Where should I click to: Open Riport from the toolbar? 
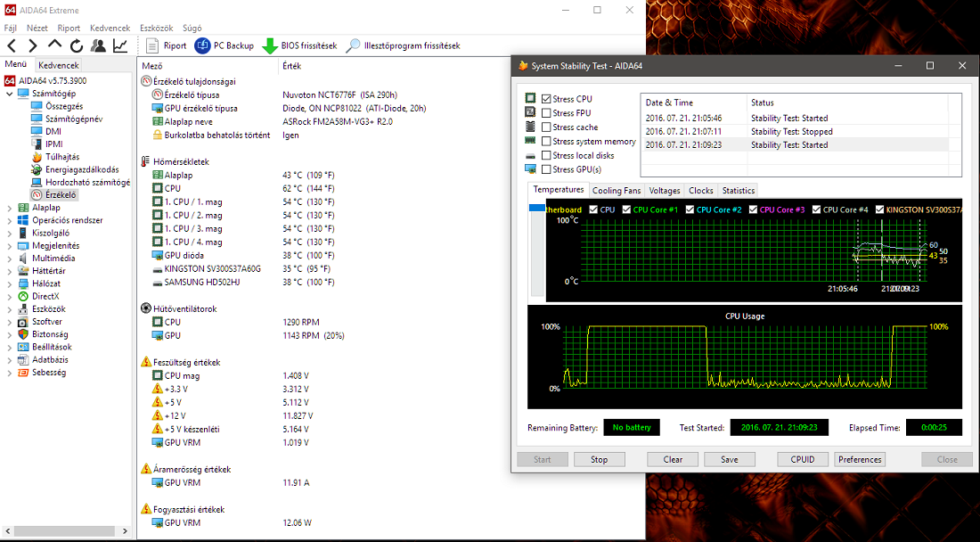pyautogui.click(x=167, y=45)
